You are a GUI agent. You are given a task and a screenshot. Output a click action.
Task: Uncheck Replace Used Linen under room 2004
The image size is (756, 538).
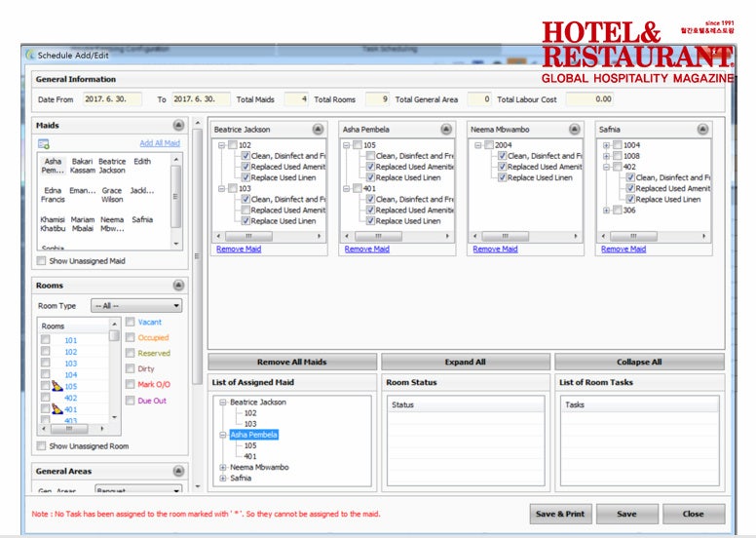tap(503, 177)
